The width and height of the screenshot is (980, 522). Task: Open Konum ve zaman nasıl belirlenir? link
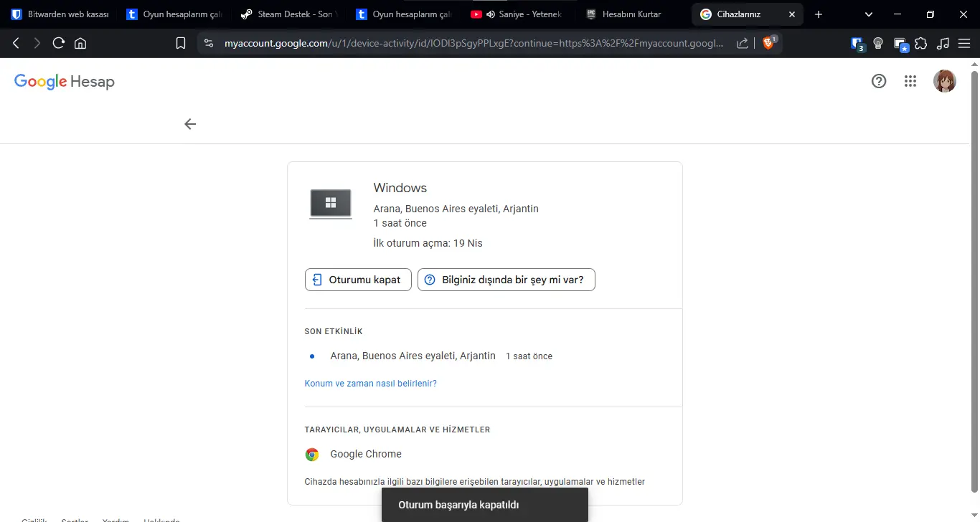point(371,384)
